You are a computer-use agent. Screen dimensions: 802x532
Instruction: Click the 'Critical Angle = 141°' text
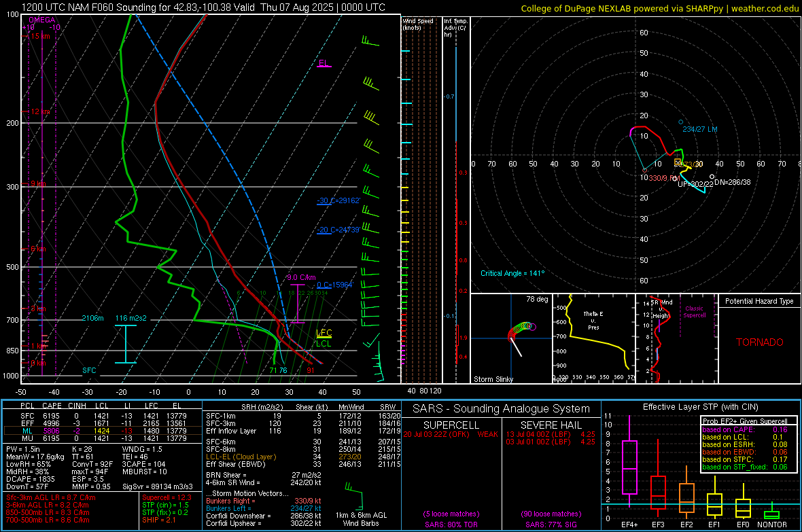512,273
